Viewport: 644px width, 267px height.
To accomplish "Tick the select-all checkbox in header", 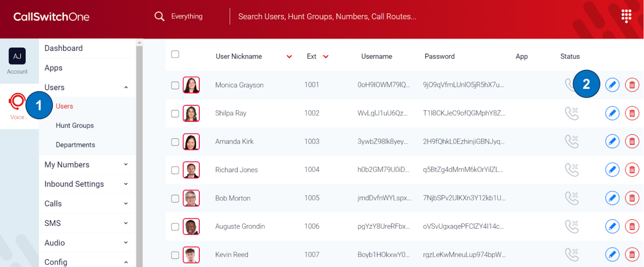I will click(x=175, y=54).
